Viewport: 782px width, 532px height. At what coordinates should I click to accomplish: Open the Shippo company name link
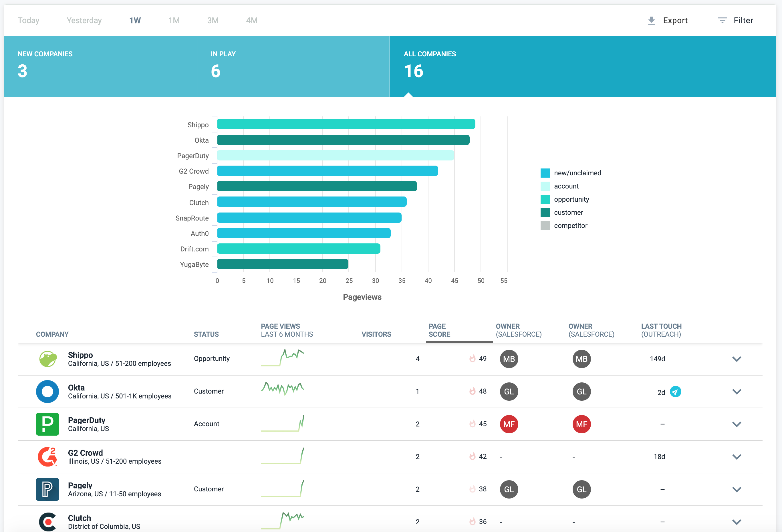[x=80, y=355]
